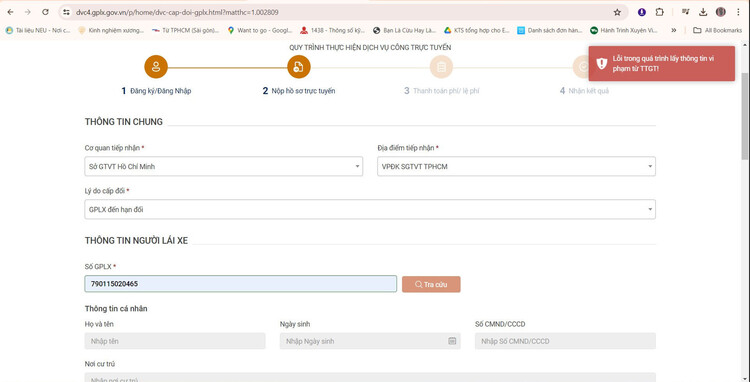This screenshot has height=382, width=750.
Task: Click step 3 circle icon Thanh toán phí
Action: (x=441, y=67)
